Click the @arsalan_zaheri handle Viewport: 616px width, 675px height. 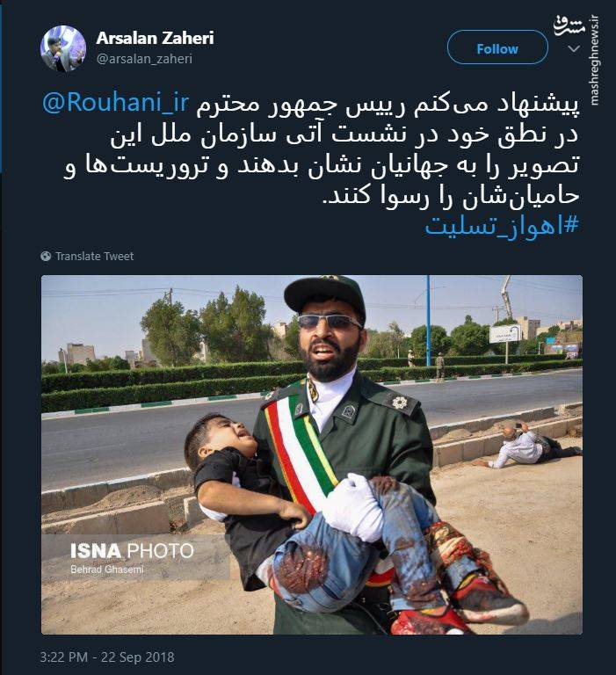click(144, 59)
